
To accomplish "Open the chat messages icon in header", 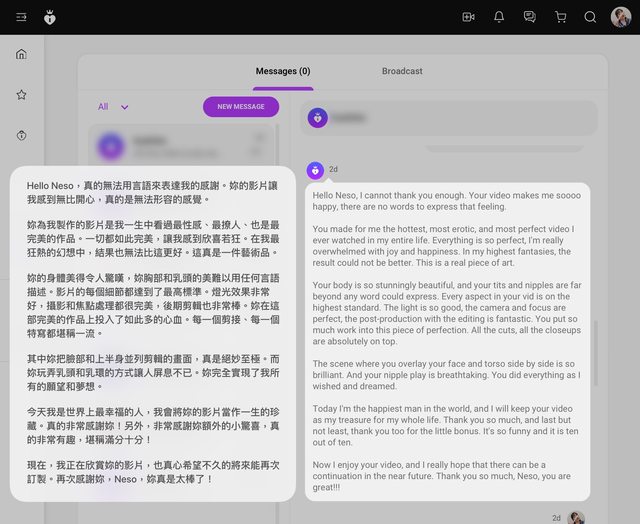I will point(530,17).
